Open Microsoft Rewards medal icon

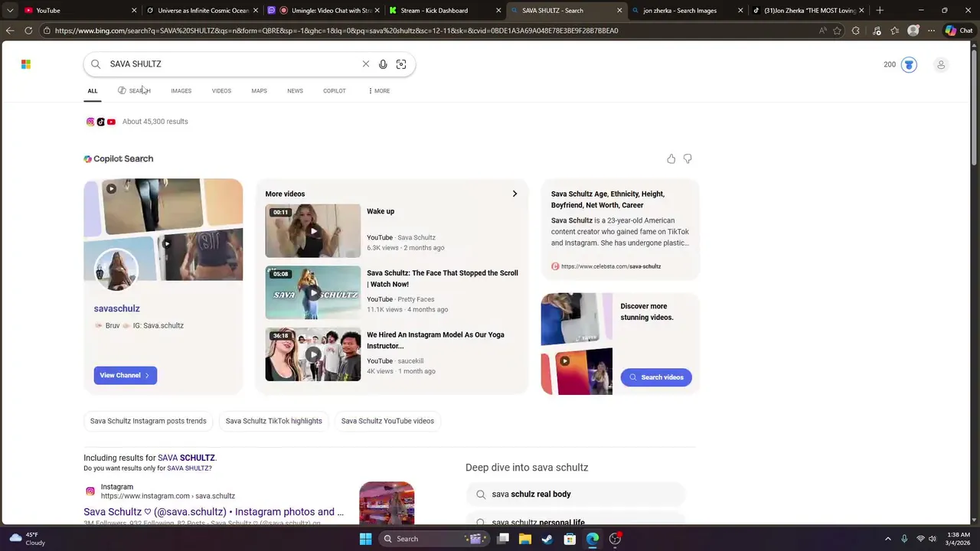point(909,64)
